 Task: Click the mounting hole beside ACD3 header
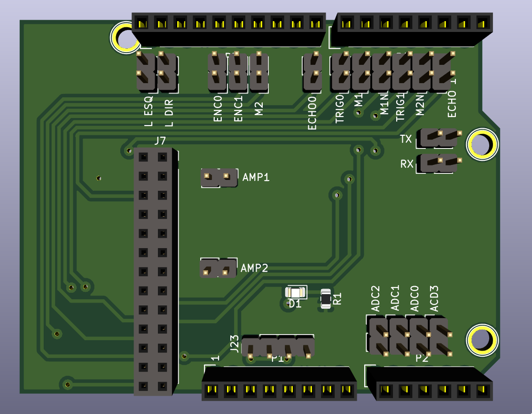(482, 340)
